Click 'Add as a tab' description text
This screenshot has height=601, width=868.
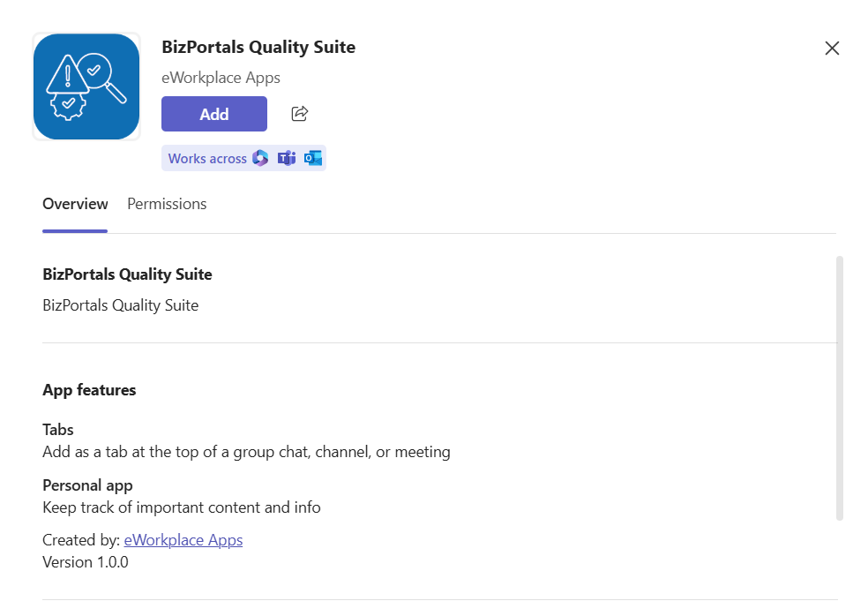coord(246,452)
